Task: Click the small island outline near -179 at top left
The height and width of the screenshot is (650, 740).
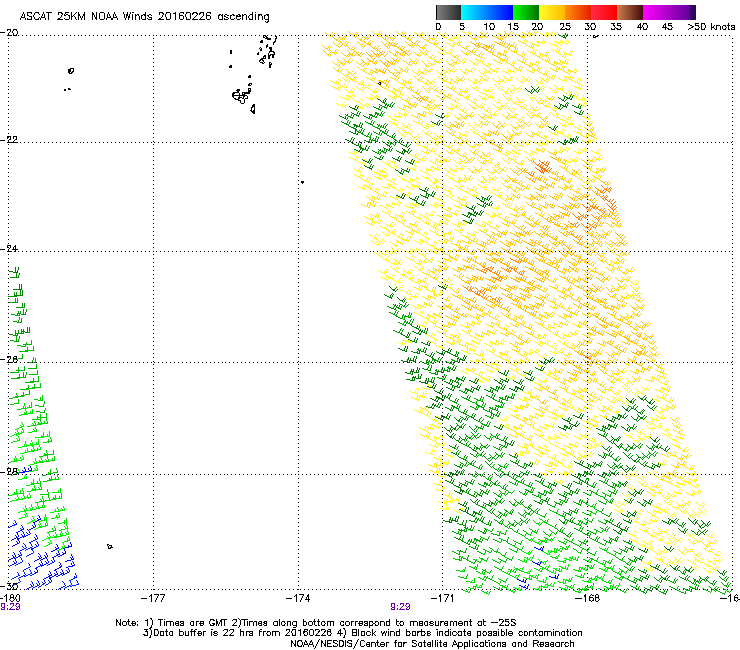Action: (71, 71)
